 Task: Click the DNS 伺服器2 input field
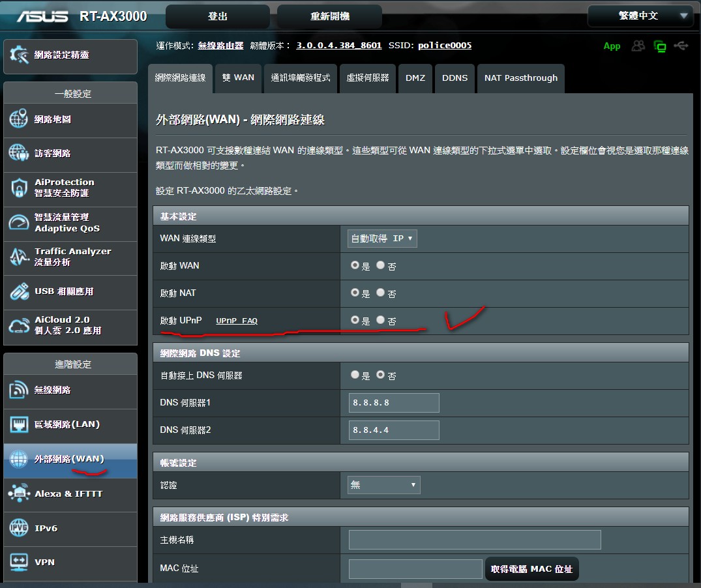click(x=394, y=430)
